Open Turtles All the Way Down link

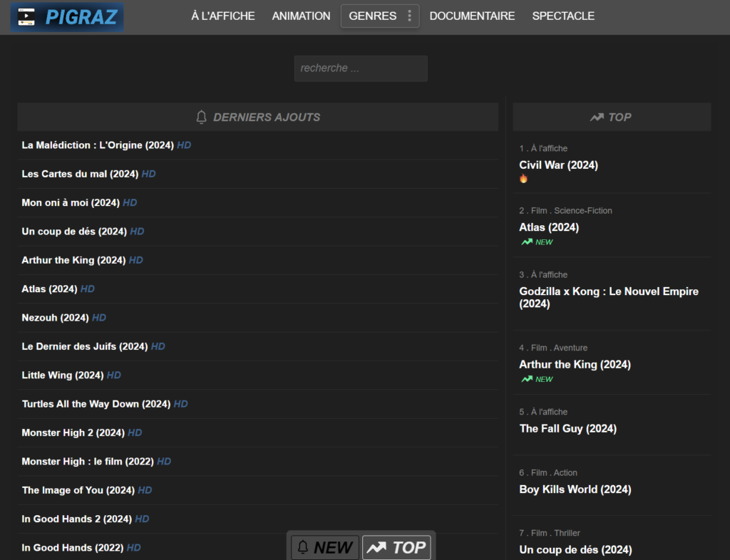(96, 404)
